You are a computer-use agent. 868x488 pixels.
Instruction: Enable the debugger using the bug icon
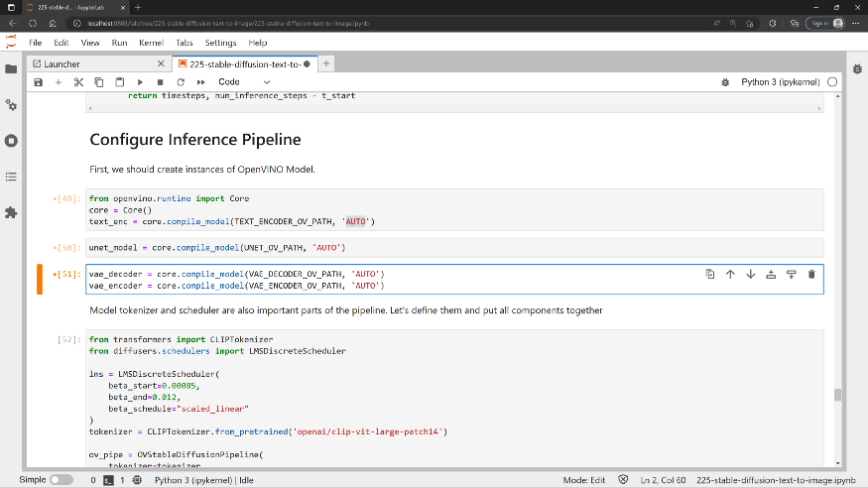[x=726, y=82]
